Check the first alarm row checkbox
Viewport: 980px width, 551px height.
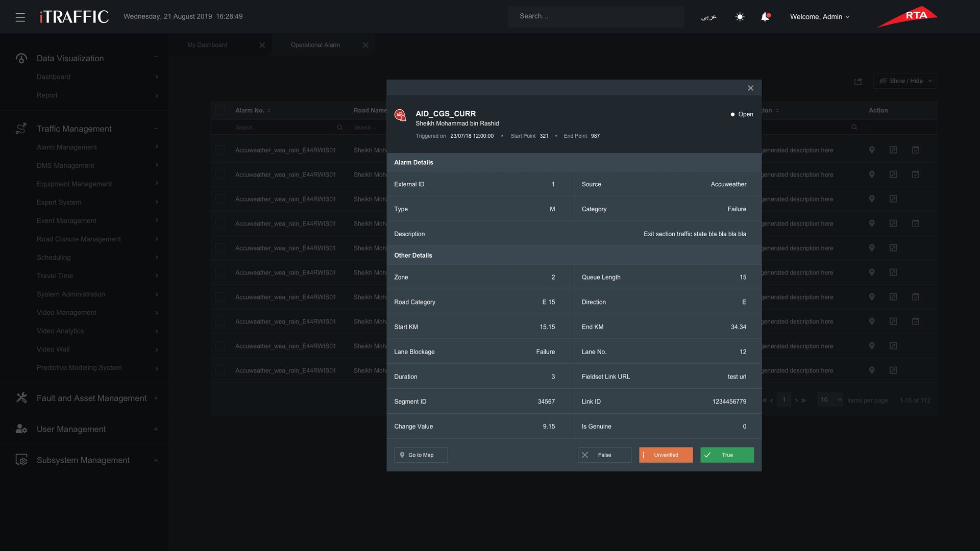pyautogui.click(x=220, y=150)
